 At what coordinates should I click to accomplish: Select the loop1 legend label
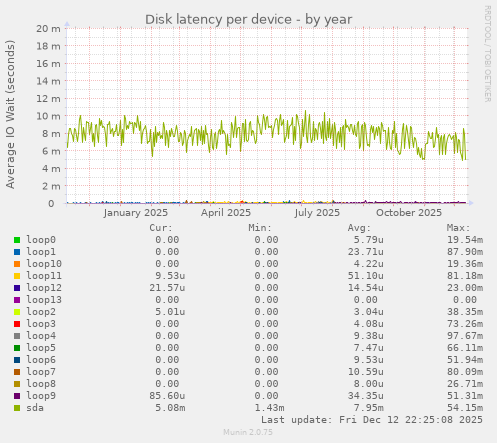click(41, 252)
